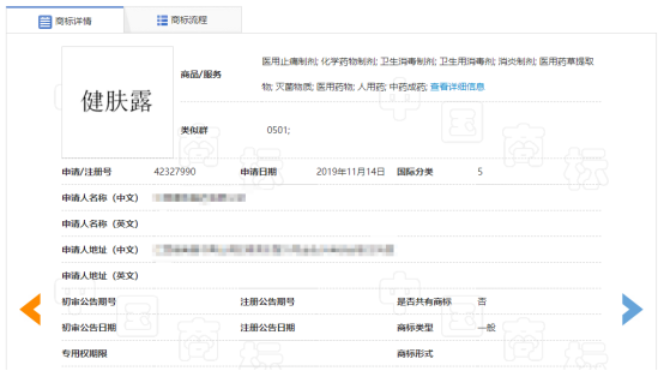The image size is (662, 378).
Task: Click the 专用权期限 label
Action: [x=84, y=354]
